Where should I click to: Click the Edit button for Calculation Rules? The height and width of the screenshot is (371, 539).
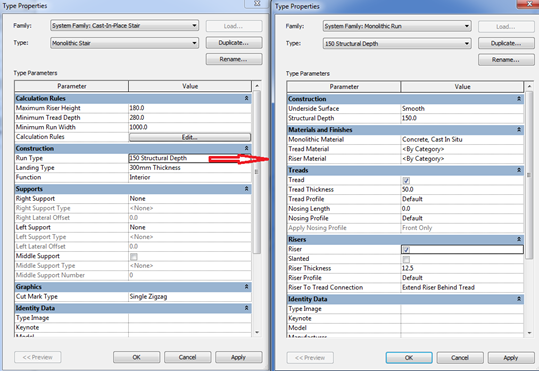click(190, 137)
